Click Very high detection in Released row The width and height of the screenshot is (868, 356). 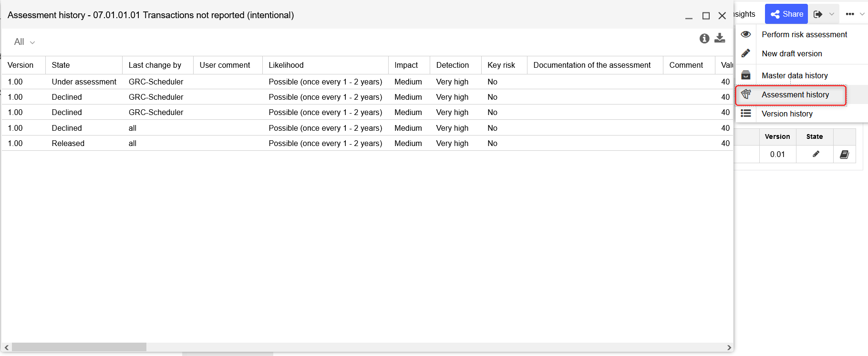click(452, 143)
